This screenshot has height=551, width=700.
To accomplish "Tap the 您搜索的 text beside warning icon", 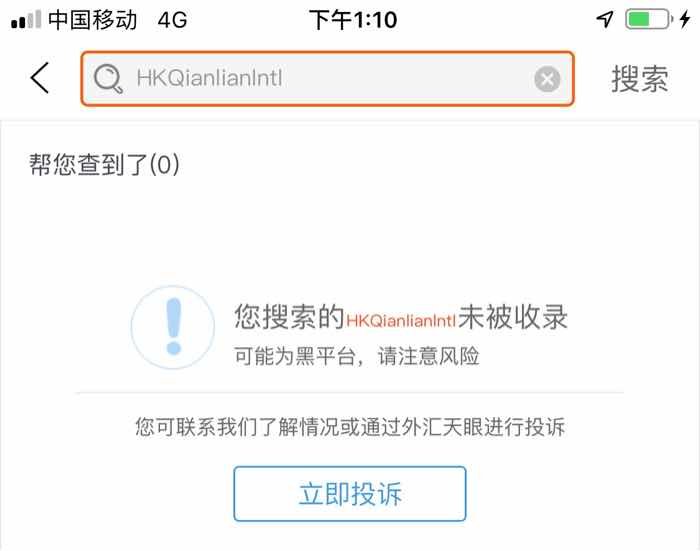I will click(289, 317).
